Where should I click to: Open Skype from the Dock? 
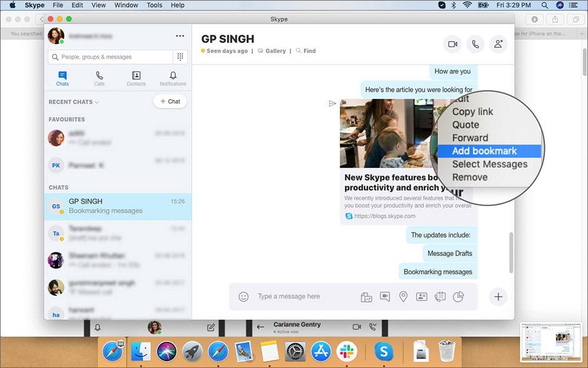[x=384, y=352]
